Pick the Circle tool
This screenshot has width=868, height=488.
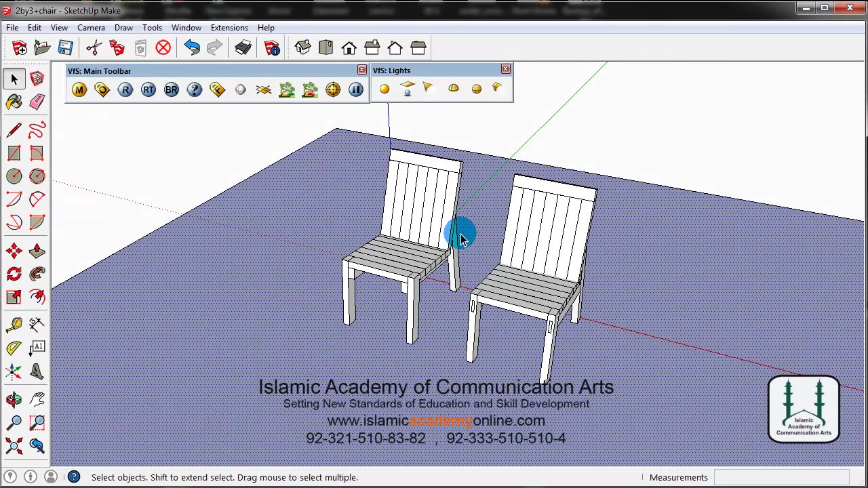[14, 176]
